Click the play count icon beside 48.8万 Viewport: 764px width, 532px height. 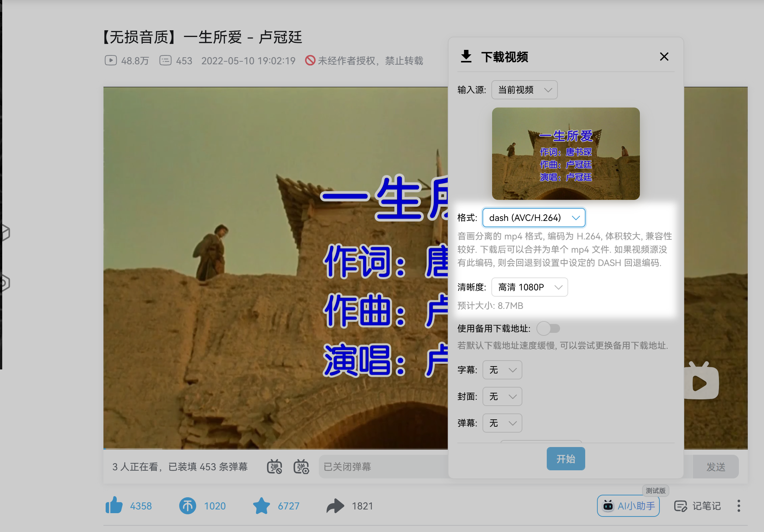click(x=110, y=60)
